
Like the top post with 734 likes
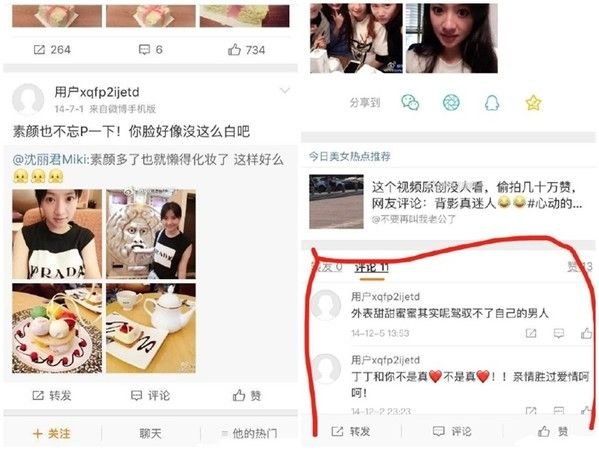(x=246, y=50)
